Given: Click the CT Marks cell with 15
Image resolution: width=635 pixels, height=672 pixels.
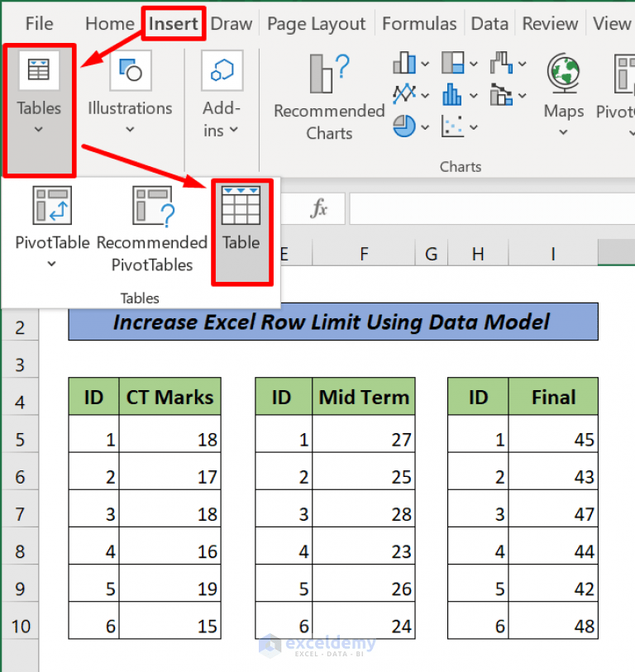Looking at the screenshot, I should [x=169, y=620].
